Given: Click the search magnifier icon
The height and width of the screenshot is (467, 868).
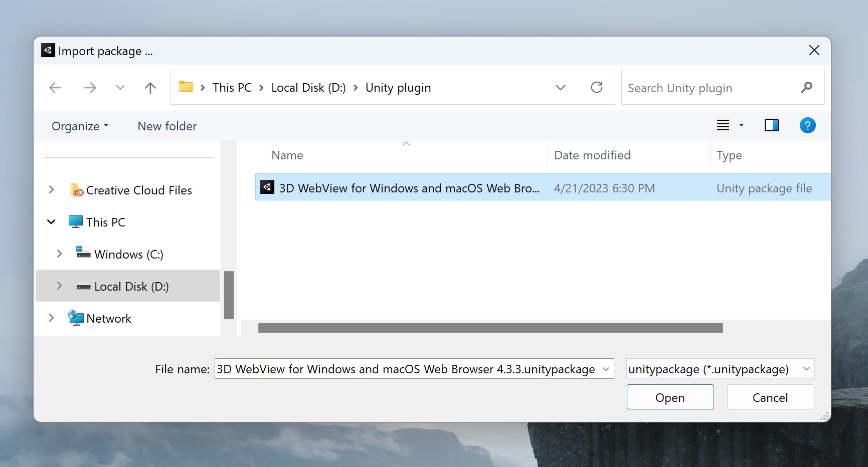Looking at the screenshot, I should click(x=806, y=87).
